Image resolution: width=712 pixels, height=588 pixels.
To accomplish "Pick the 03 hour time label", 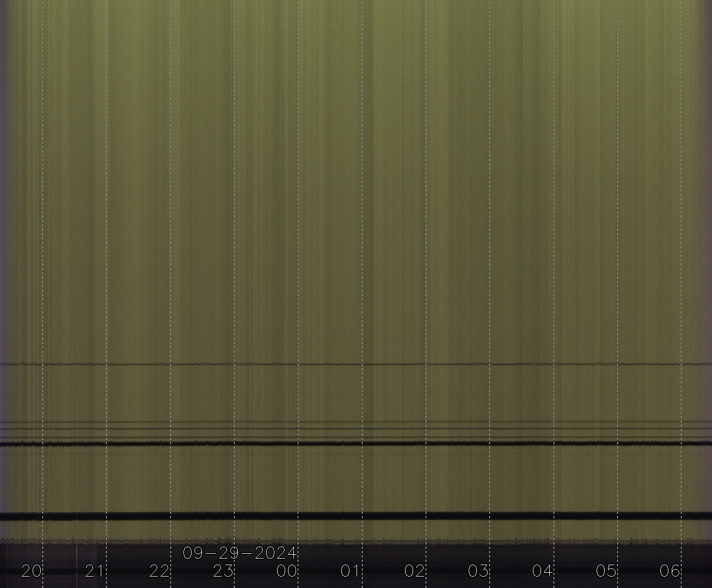I will point(478,571).
